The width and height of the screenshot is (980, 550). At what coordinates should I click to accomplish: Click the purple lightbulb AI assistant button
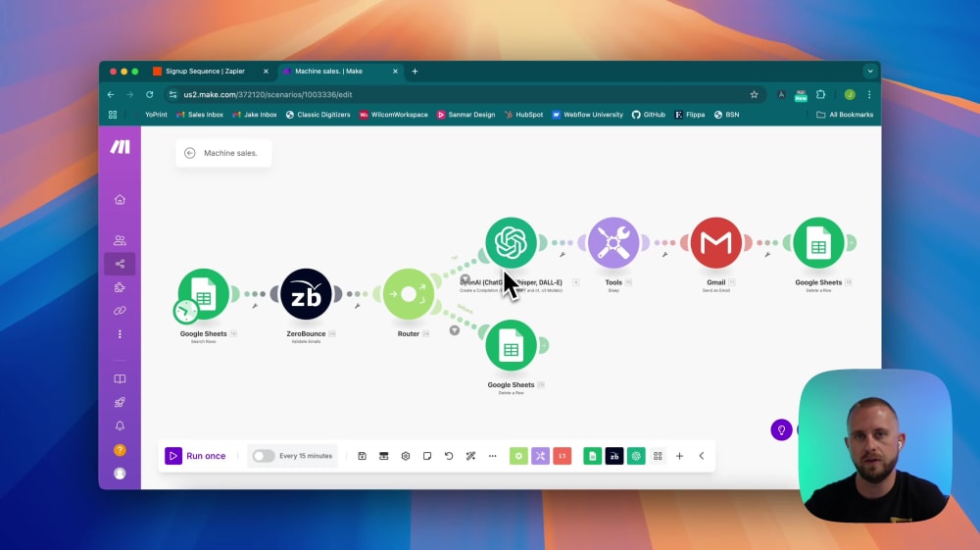781,430
